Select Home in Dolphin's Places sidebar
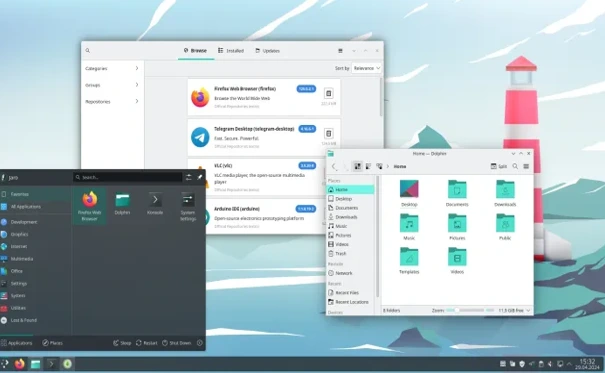 coord(350,189)
